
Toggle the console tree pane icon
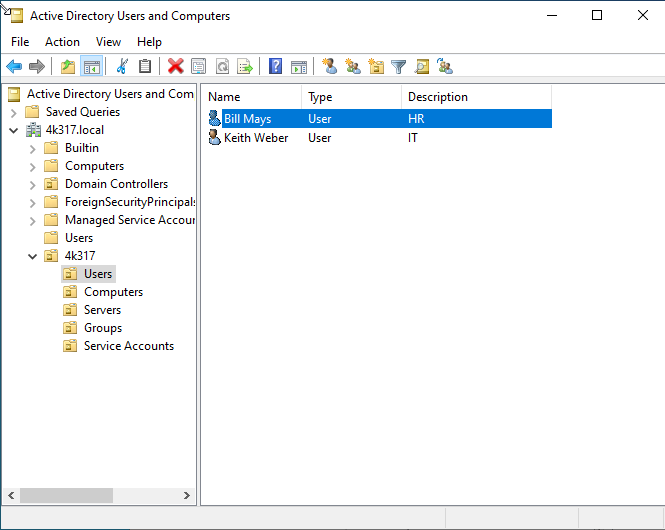pos(91,67)
